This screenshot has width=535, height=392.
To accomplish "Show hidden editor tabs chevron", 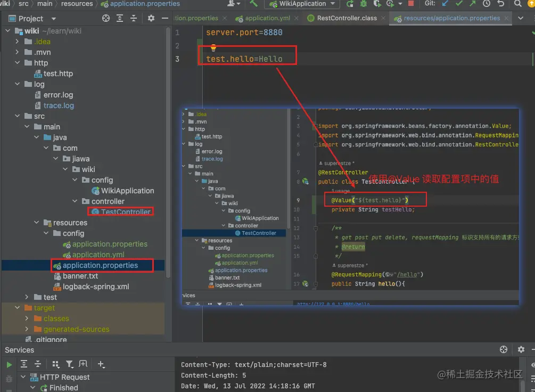I will (521, 18).
